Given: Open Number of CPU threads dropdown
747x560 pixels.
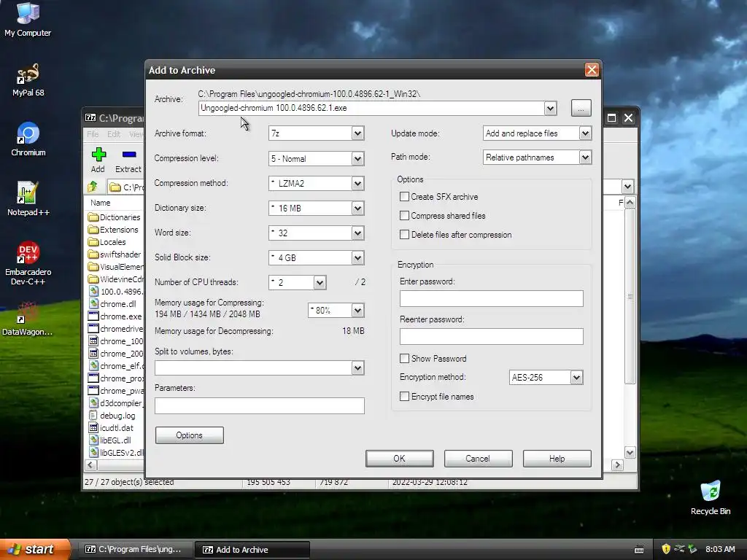Looking at the screenshot, I should click(x=320, y=282).
